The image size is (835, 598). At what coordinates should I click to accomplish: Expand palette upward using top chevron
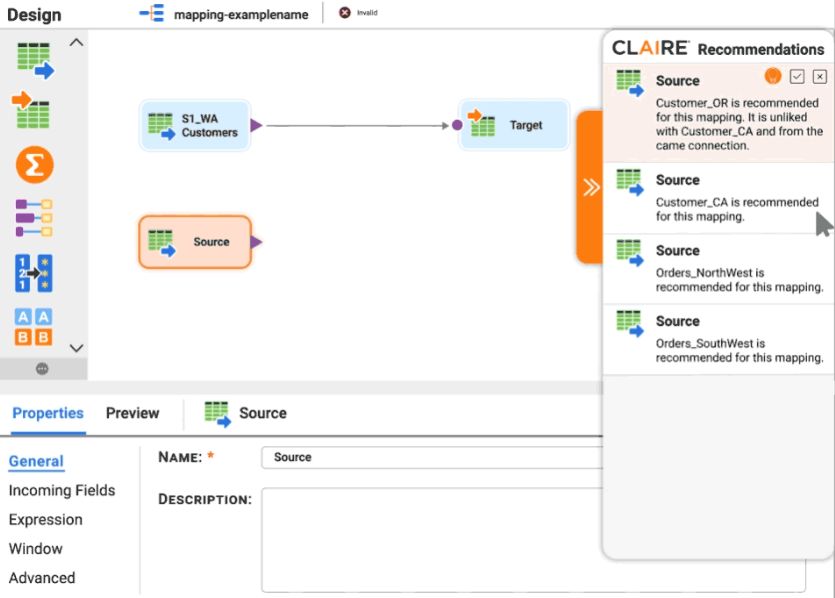(x=76, y=43)
